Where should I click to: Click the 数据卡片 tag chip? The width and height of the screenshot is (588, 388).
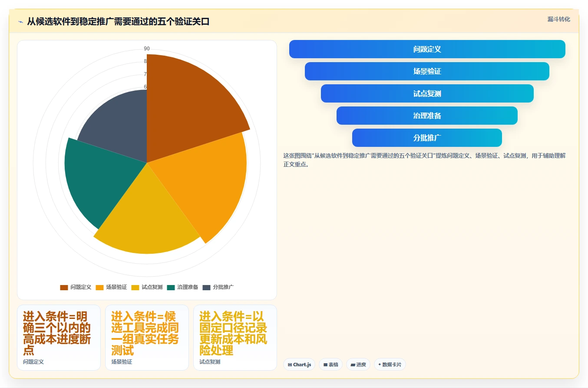[390, 365]
